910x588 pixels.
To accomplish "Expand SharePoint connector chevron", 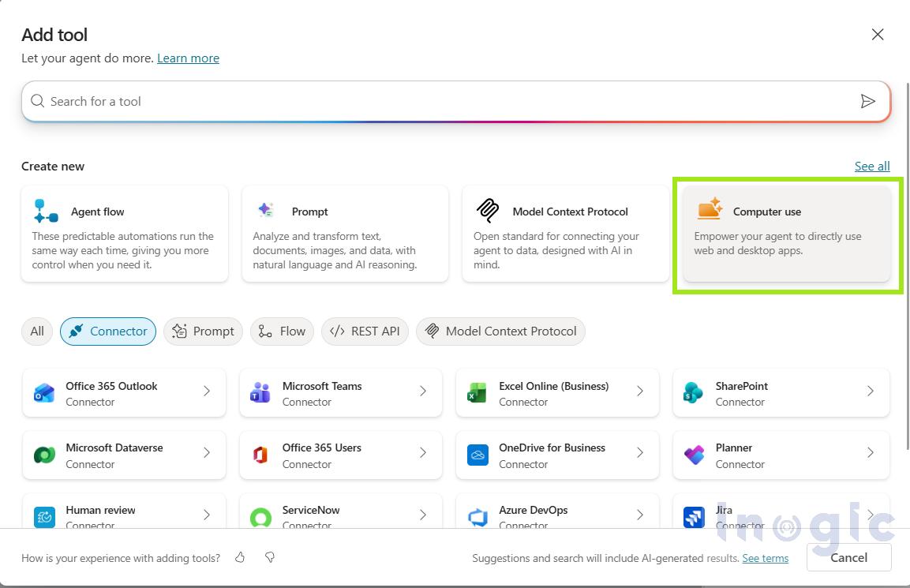I will pyautogui.click(x=871, y=391).
